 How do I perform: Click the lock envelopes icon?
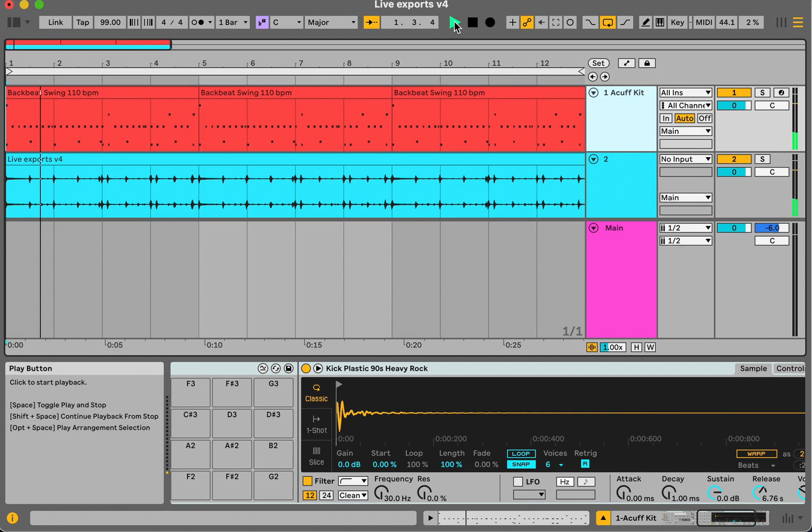[x=647, y=63]
